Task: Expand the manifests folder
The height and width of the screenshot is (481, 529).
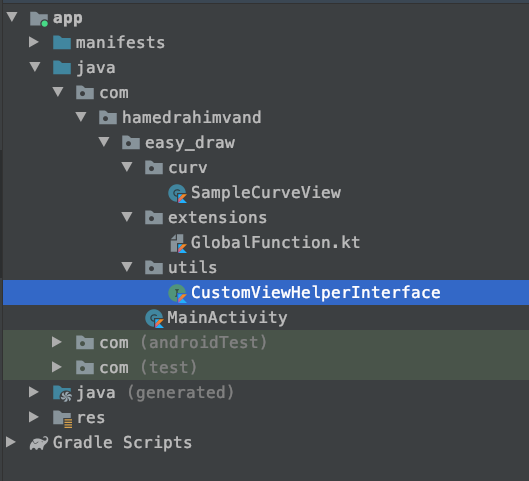Action: click(34, 42)
